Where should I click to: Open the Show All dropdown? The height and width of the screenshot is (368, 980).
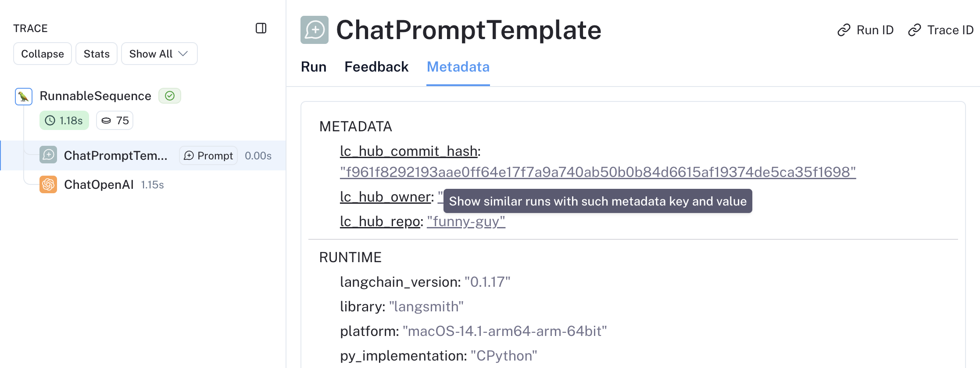pos(159,54)
